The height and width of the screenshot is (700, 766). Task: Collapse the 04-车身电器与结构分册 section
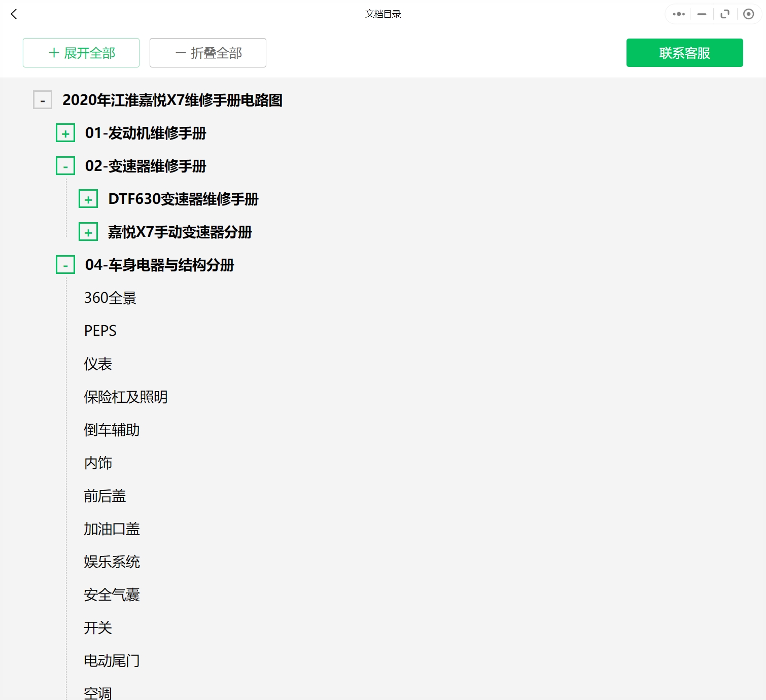click(x=65, y=264)
